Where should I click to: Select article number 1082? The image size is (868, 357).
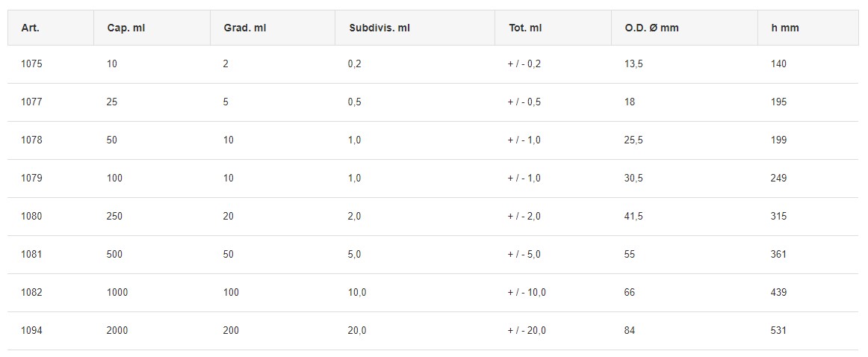tap(31, 293)
